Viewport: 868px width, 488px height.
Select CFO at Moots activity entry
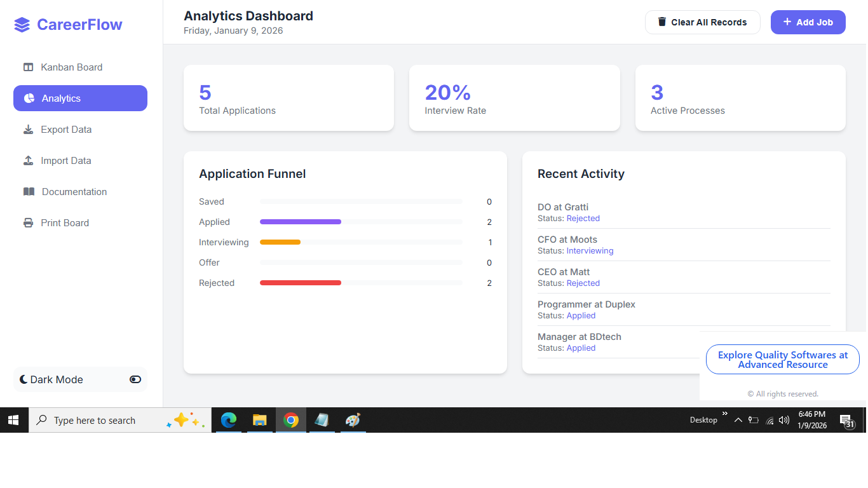(x=684, y=245)
